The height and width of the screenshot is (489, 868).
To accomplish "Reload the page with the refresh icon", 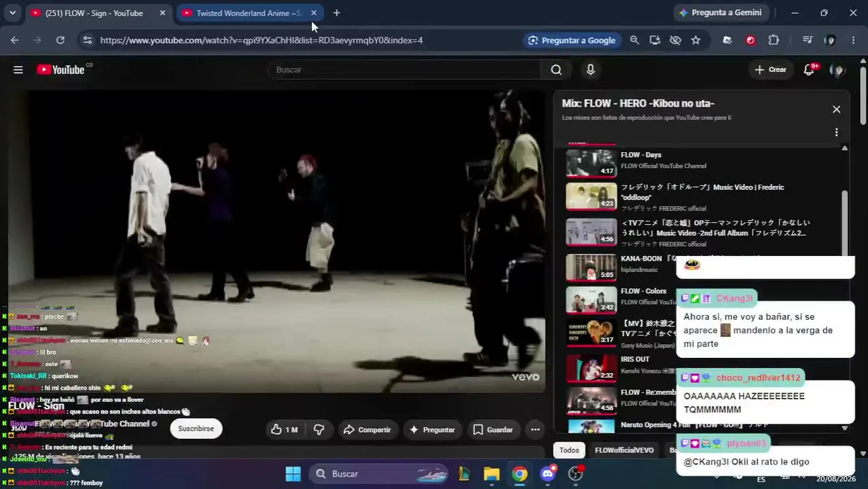I will (60, 40).
